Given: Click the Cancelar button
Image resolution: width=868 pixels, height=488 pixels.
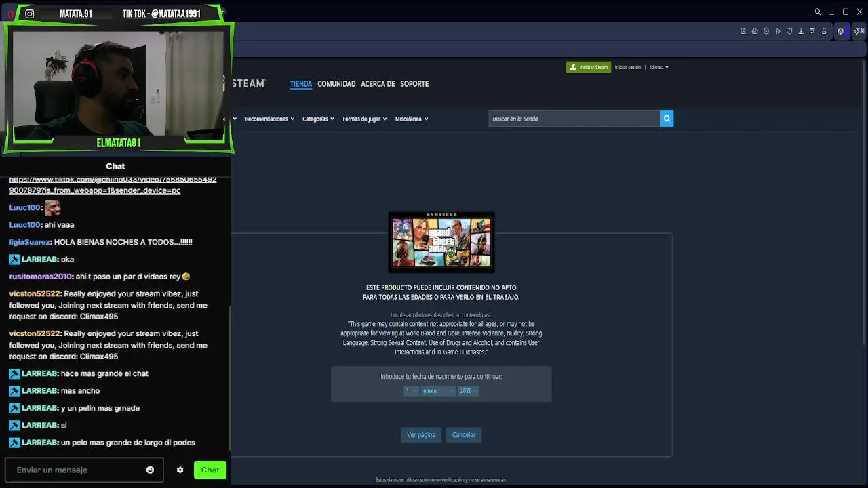Looking at the screenshot, I should pos(464,435).
